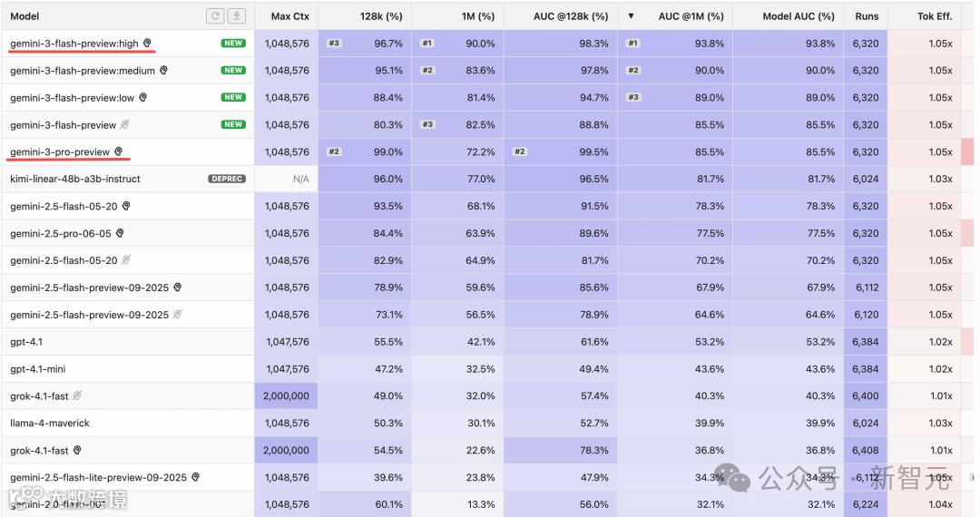Select the gemini-2.5-flash-lite-preview-09-2025 model name
The image size is (980, 517).
[98, 477]
